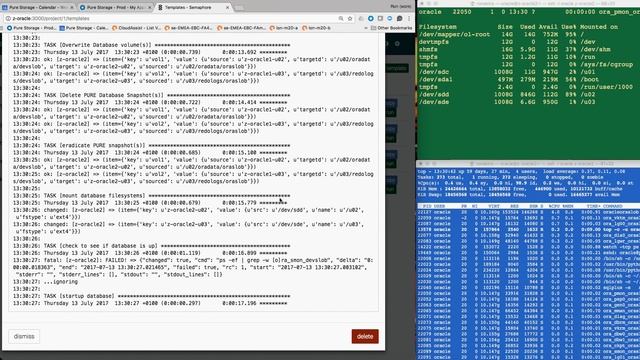Image resolution: width=640 pixels, height=360 pixels.
Task: Bookmark this page with the star icon
Action: pos(350,18)
